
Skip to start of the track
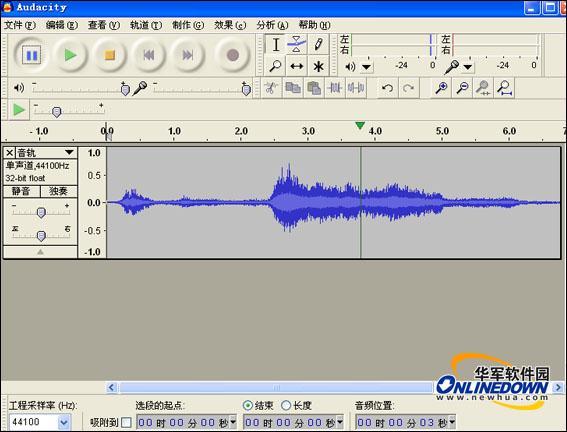[x=149, y=55]
